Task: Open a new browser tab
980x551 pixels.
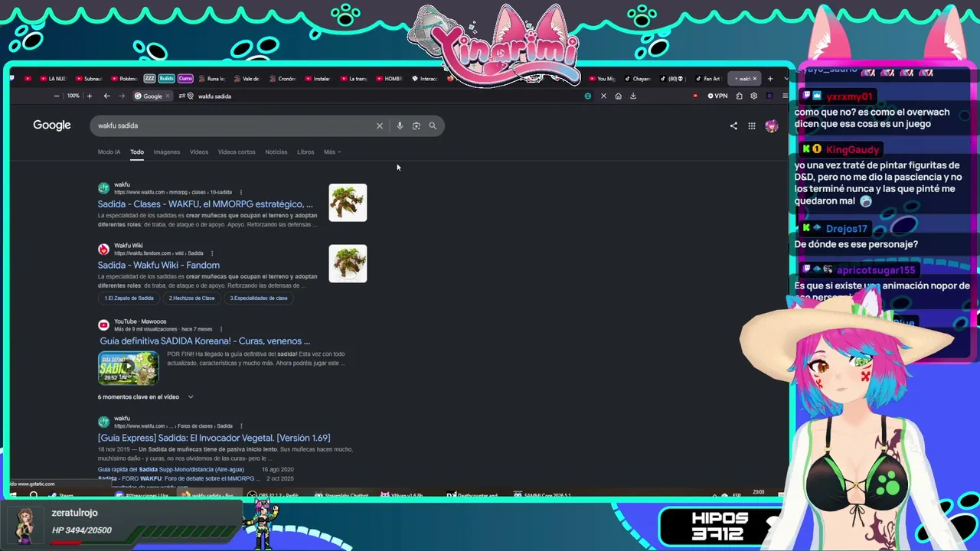Action: [x=770, y=79]
